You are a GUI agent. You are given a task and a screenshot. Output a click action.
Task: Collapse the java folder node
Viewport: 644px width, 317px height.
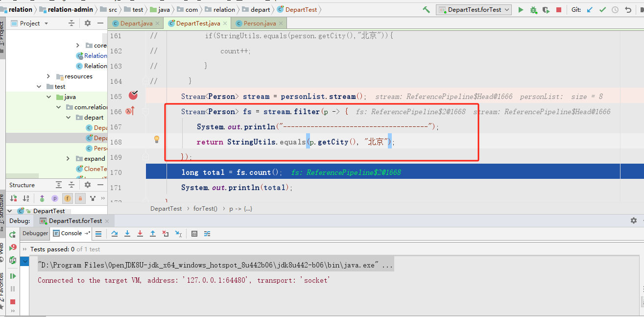(x=48, y=97)
